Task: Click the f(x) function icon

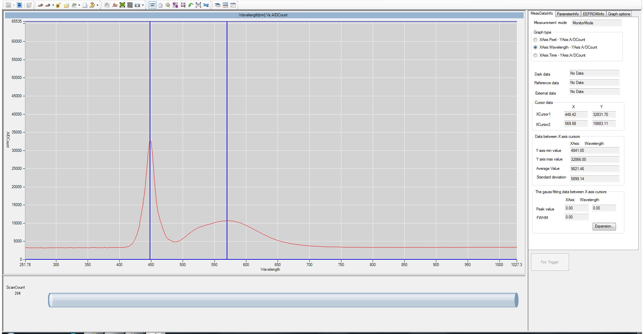Action: [x=115, y=5]
